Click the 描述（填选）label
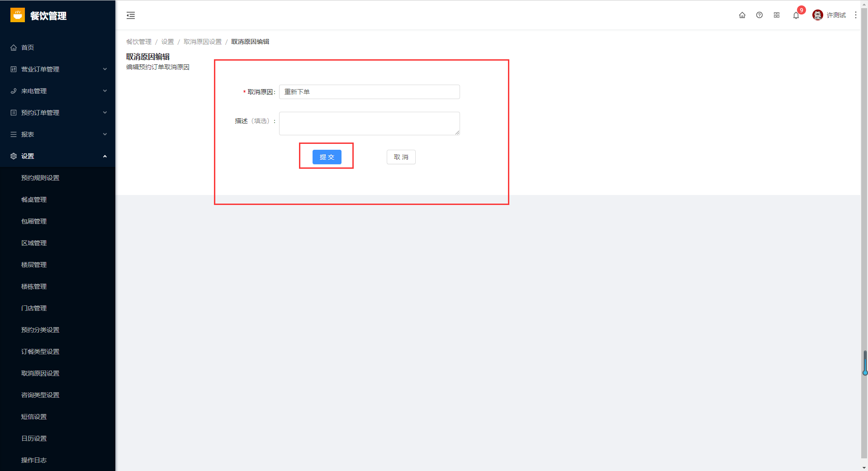Image resolution: width=868 pixels, height=471 pixels. (x=255, y=121)
